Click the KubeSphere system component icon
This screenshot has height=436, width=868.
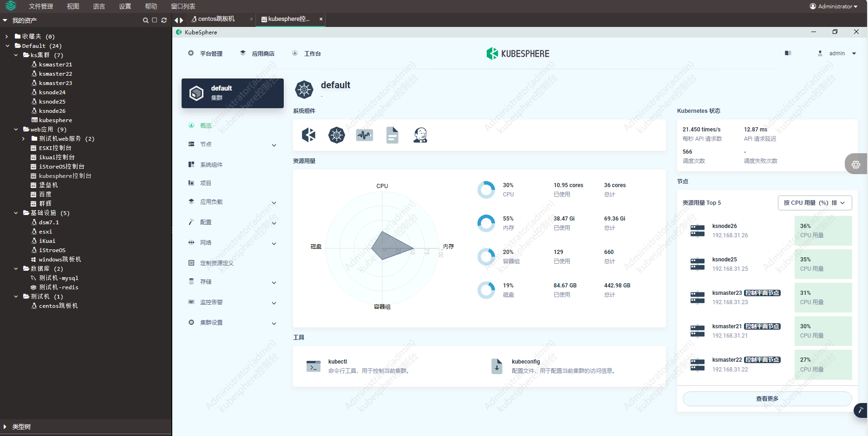[309, 135]
